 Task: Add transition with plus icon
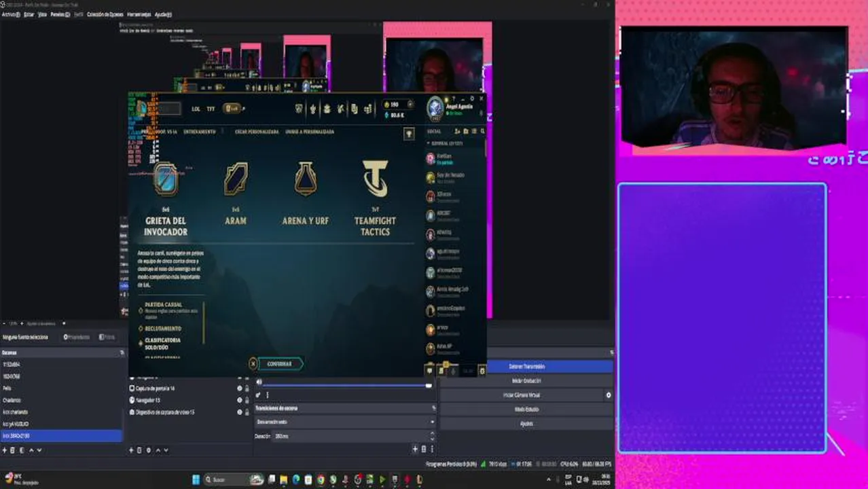tap(415, 449)
